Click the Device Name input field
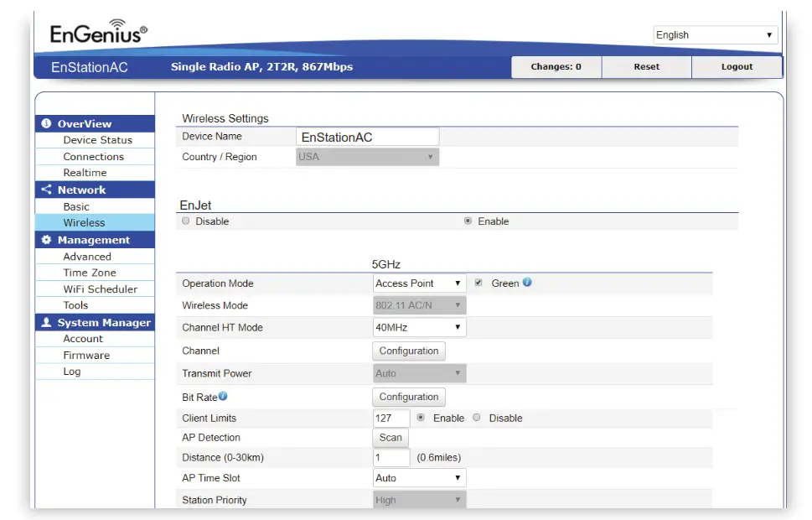The height and width of the screenshot is (520, 812). tap(367, 137)
